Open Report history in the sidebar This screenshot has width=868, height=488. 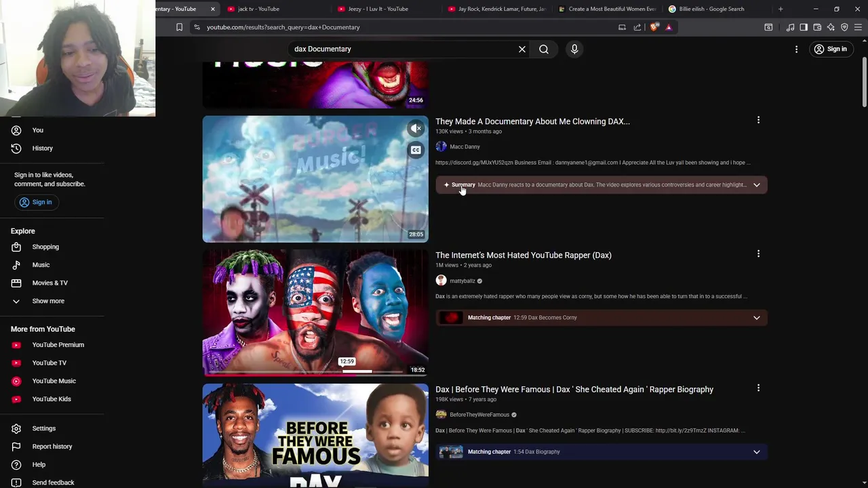click(52, 447)
